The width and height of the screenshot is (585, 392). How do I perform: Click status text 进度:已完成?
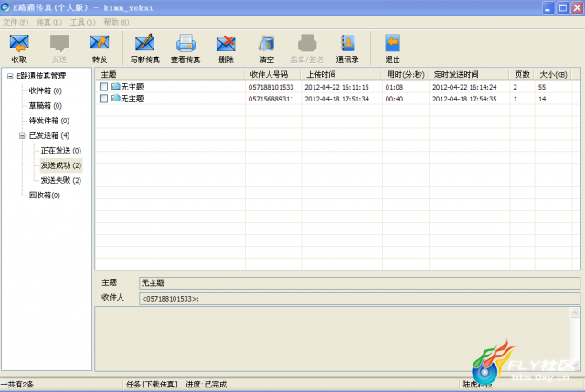coord(206,384)
